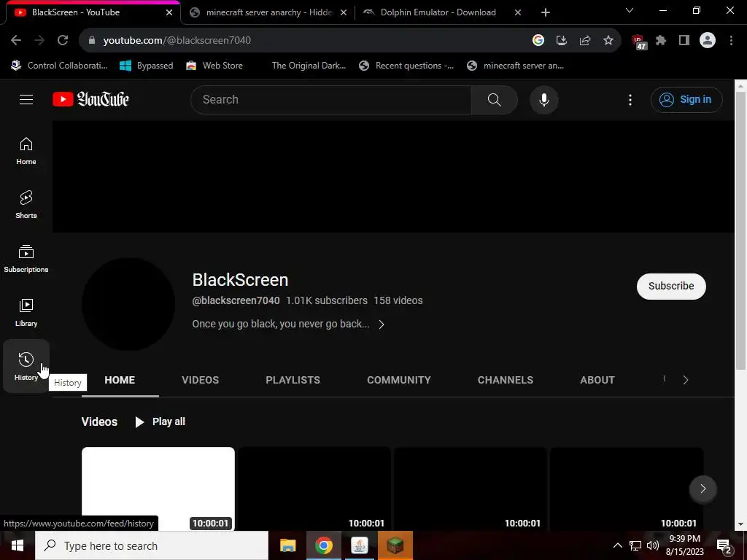The image size is (747, 560).
Task: Select the channel HOME tab
Action: (120, 380)
